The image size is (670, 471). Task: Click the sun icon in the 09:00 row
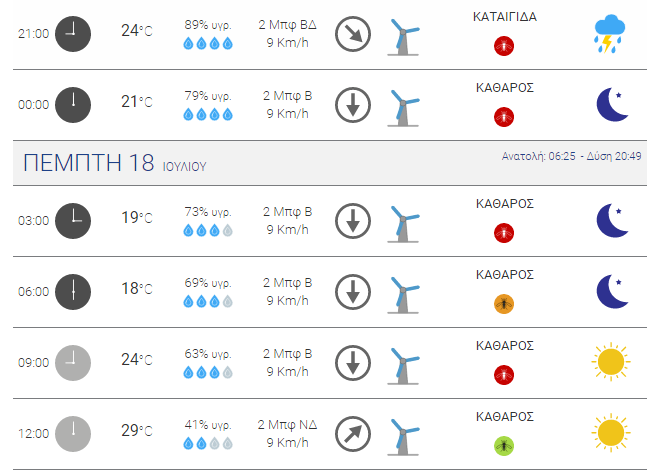coord(611,362)
